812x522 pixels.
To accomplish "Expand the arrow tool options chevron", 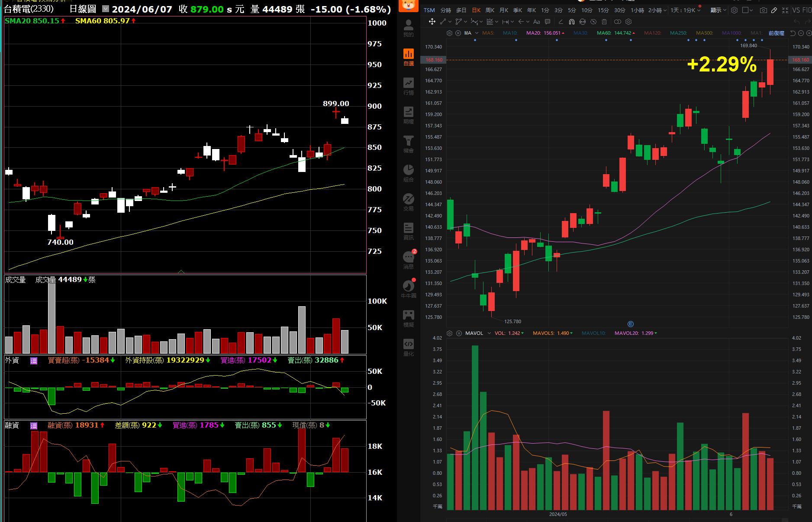I will click(x=527, y=22).
